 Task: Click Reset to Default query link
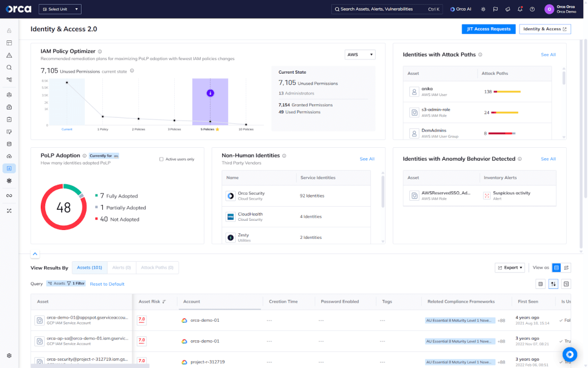tap(107, 284)
